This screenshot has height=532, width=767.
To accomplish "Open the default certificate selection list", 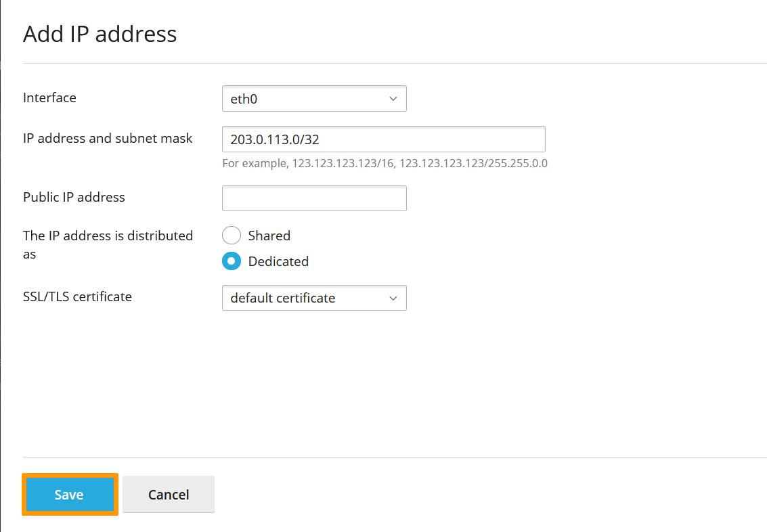I will tap(393, 298).
